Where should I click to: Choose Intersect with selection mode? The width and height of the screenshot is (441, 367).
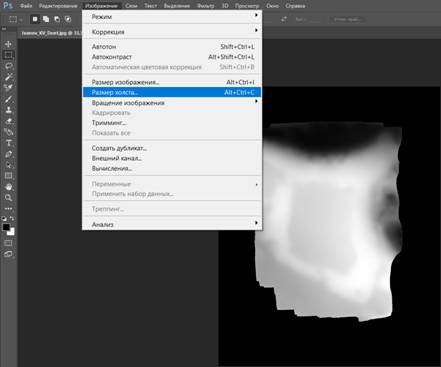[x=68, y=19]
